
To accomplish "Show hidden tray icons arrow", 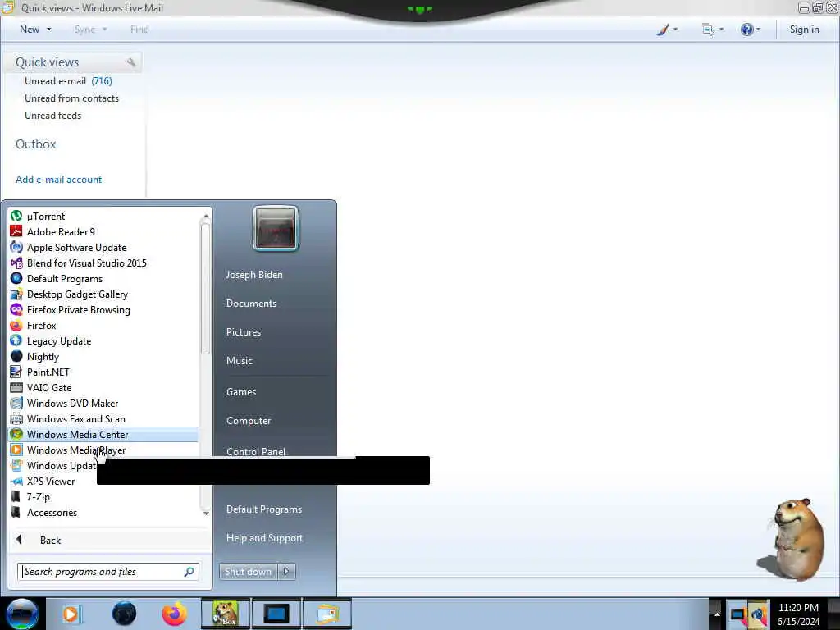I will [x=717, y=614].
